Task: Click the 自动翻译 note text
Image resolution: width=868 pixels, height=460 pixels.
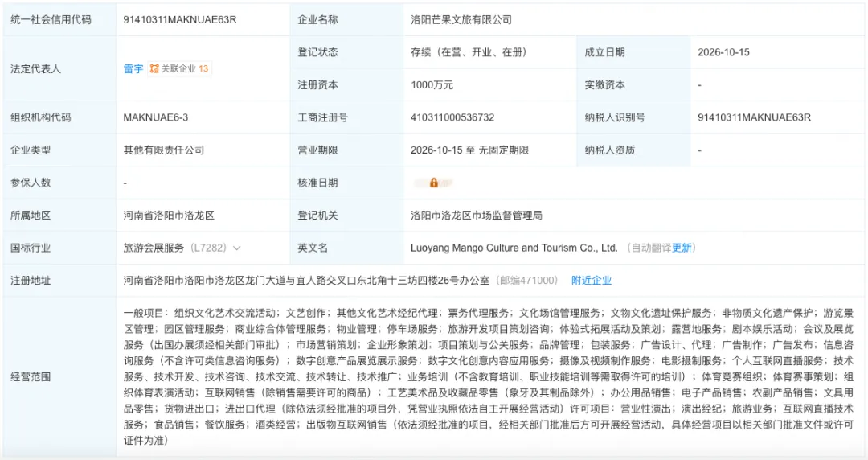Action: pyautogui.click(x=651, y=248)
